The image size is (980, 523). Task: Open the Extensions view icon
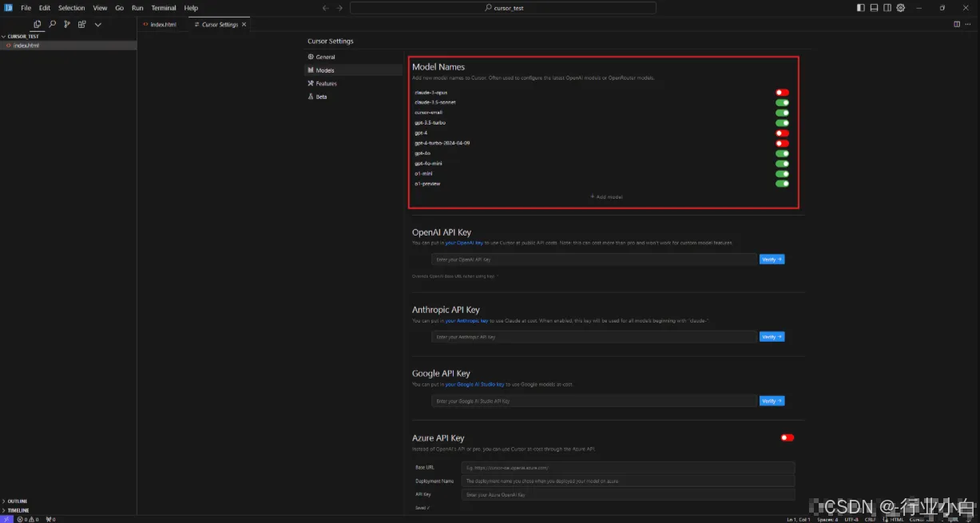pyautogui.click(x=82, y=25)
